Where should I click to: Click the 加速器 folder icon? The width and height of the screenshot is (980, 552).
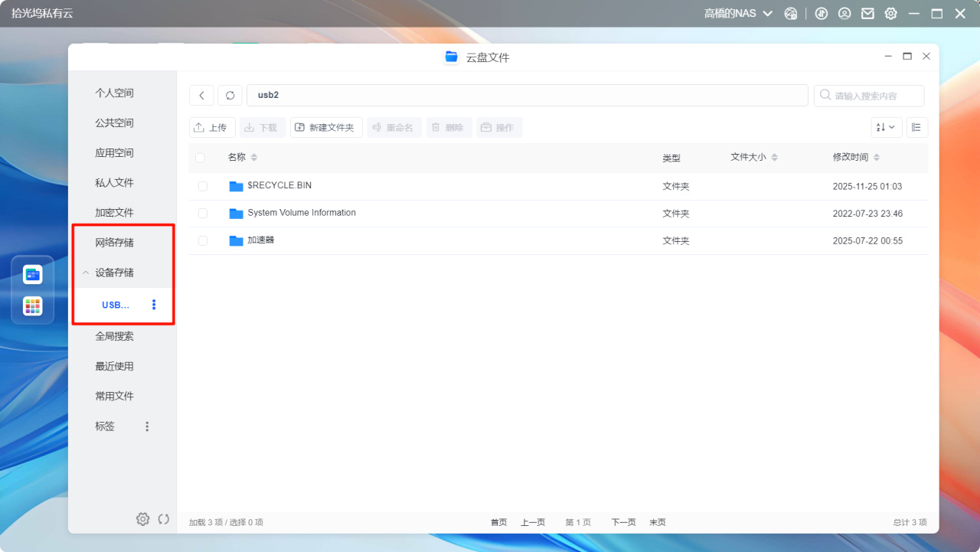tap(236, 240)
